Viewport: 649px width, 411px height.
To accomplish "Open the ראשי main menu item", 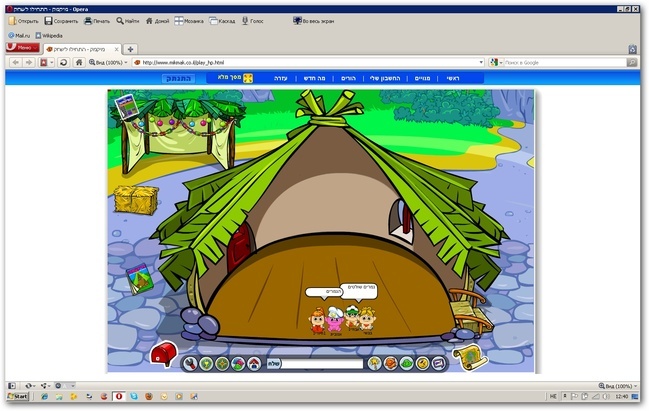I will 453,78.
